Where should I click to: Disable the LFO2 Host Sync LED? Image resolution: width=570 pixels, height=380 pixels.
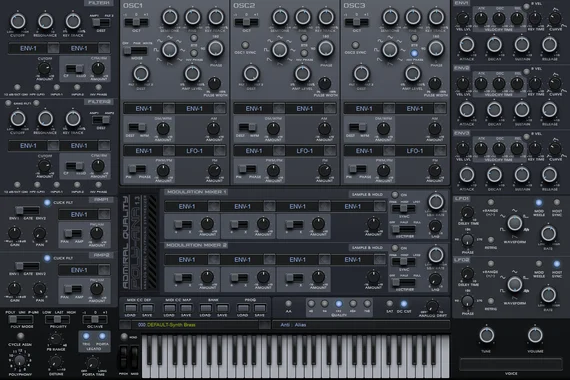pyautogui.click(x=557, y=264)
